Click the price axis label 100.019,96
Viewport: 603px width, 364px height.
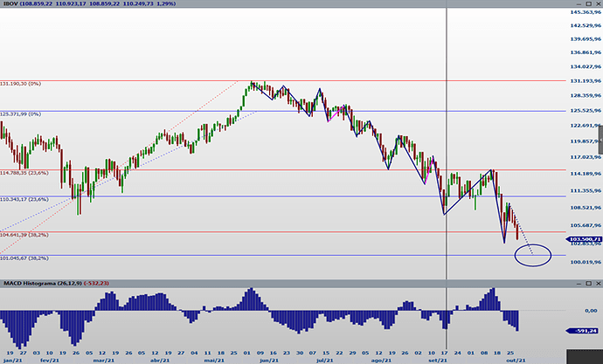[x=586, y=262]
